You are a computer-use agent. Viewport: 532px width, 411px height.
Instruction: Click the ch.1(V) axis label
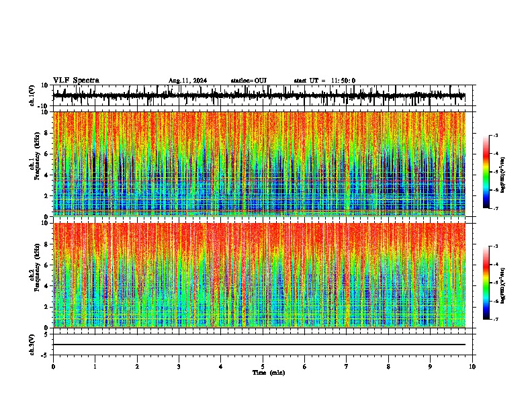pyautogui.click(x=32, y=95)
